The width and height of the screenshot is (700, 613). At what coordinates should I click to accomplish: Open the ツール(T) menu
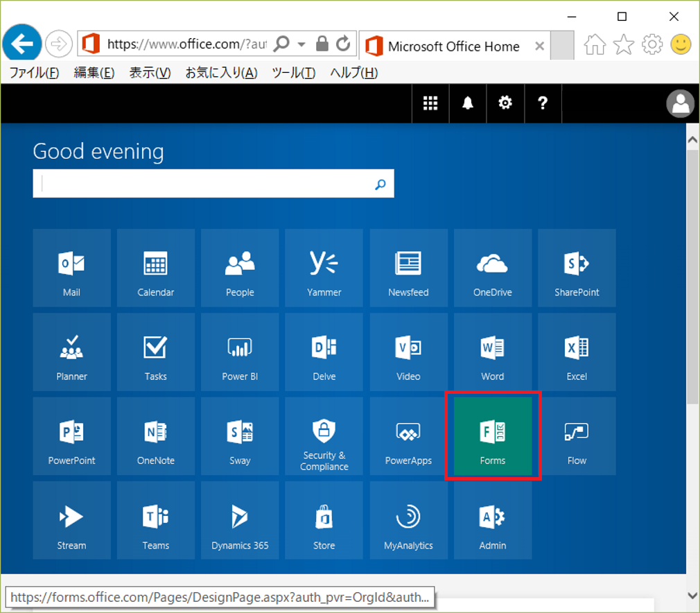294,72
